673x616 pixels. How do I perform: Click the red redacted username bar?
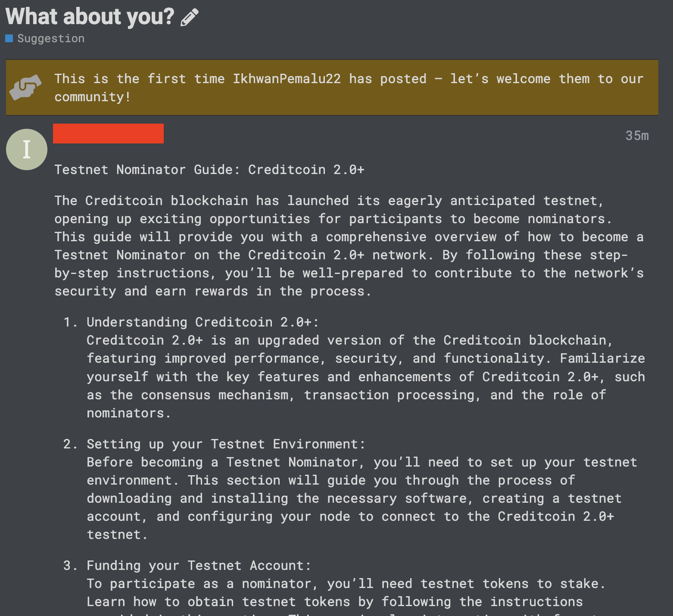pyautogui.click(x=108, y=134)
